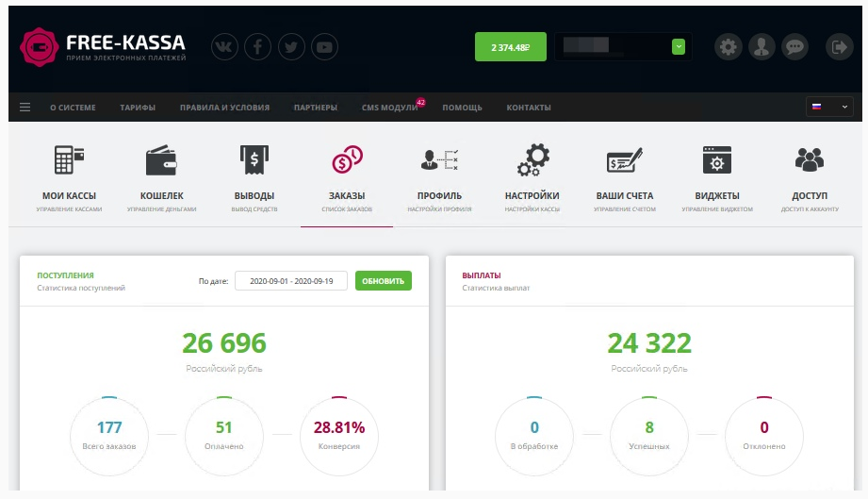Expand the account selector dropdown
This screenshot has height=499, width=868.
click(x=678, y=47)
